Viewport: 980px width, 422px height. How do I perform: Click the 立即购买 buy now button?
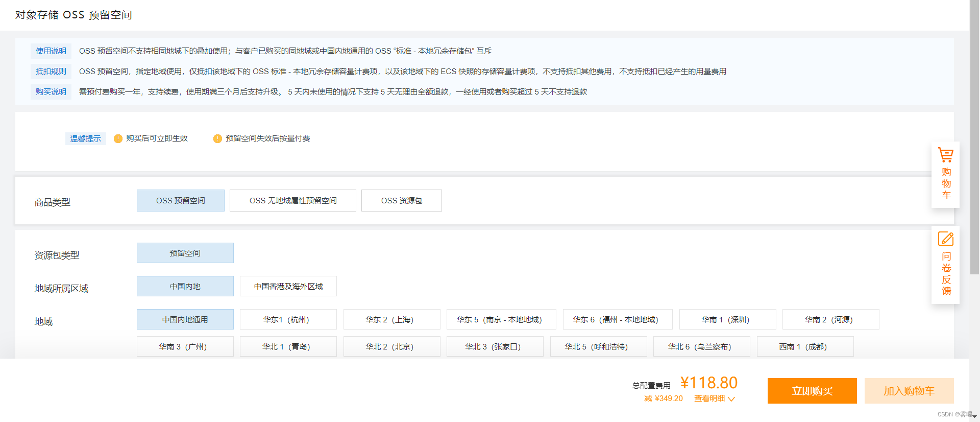point(812,391)
